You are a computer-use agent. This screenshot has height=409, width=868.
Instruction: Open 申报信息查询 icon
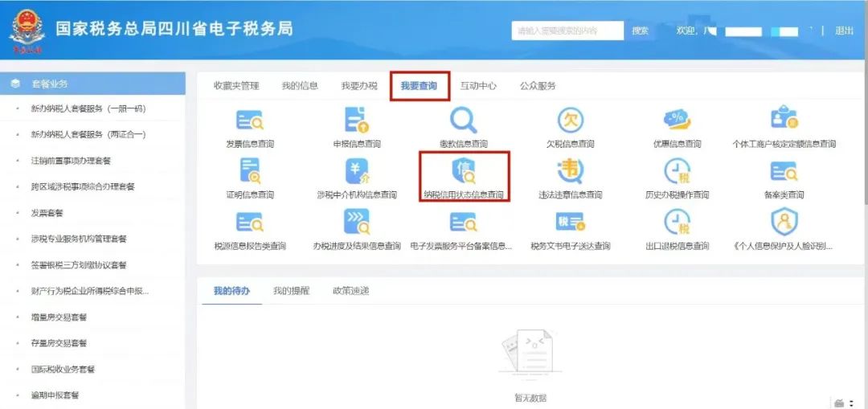(357, 120)
